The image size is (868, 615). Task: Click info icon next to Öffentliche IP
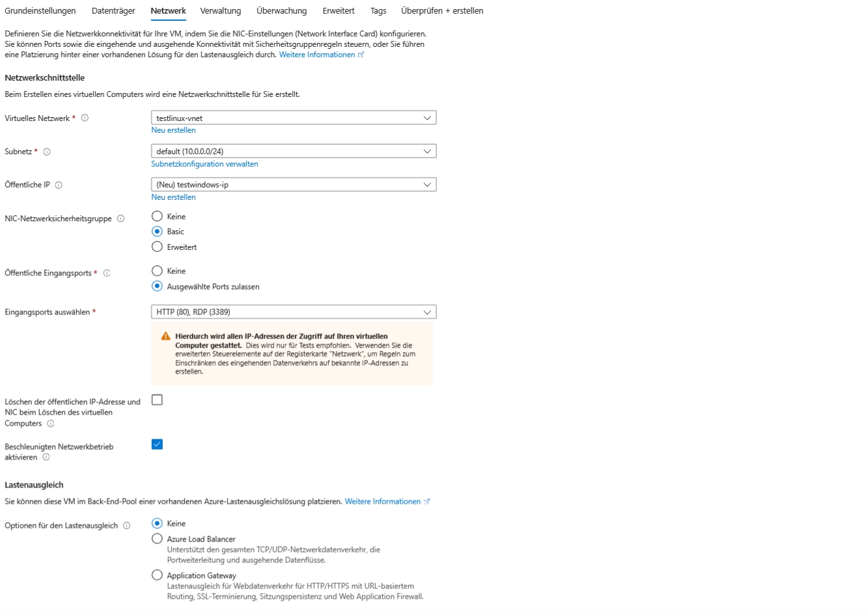coord(59,185)
